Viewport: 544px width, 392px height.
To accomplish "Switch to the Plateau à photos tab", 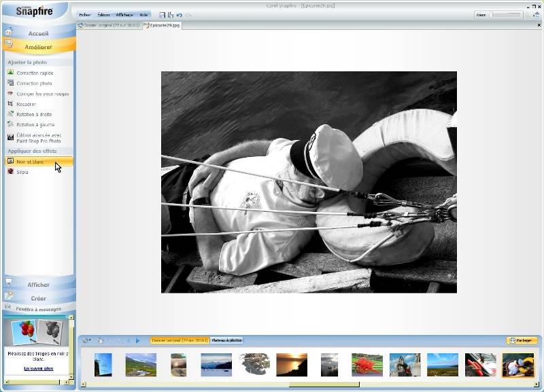I will click(x=226, y=340).
